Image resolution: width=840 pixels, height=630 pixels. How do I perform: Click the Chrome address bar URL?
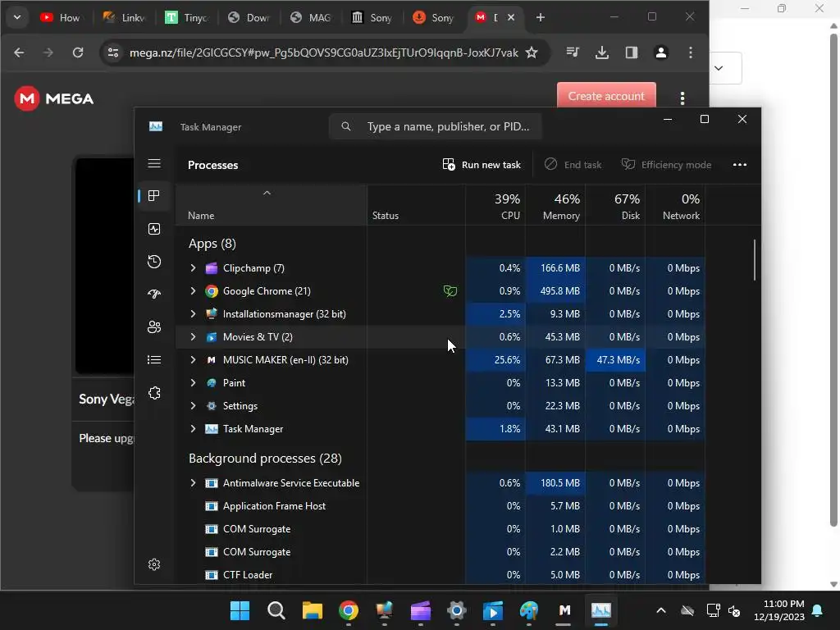pos(323,52)
